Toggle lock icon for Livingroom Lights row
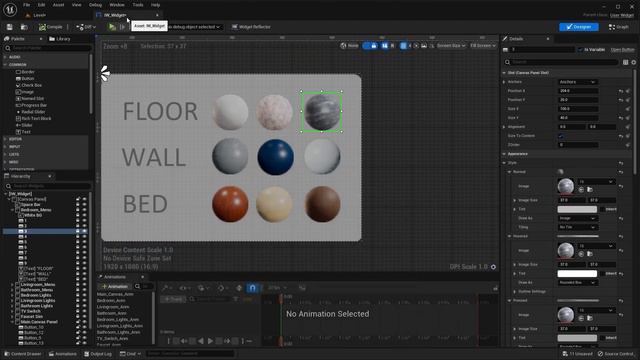Screen dimensions: 640x360 (78, 300)
